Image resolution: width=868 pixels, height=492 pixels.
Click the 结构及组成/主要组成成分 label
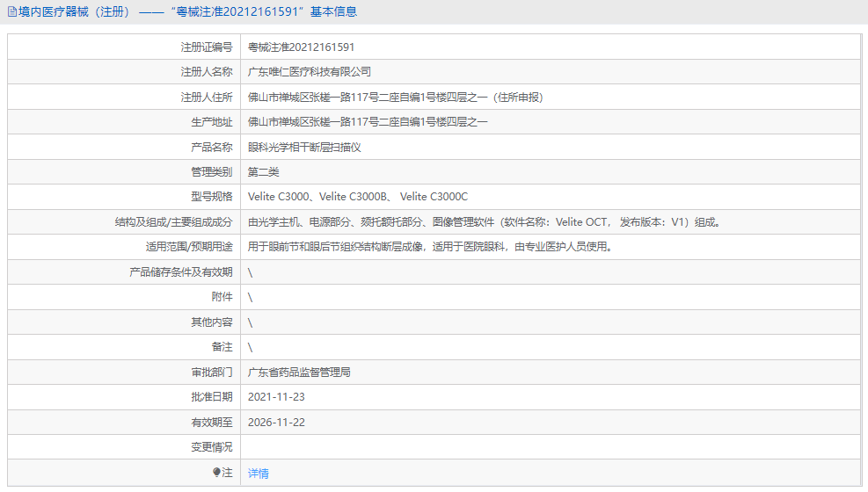pyautogui.click(x=174, y=222)
